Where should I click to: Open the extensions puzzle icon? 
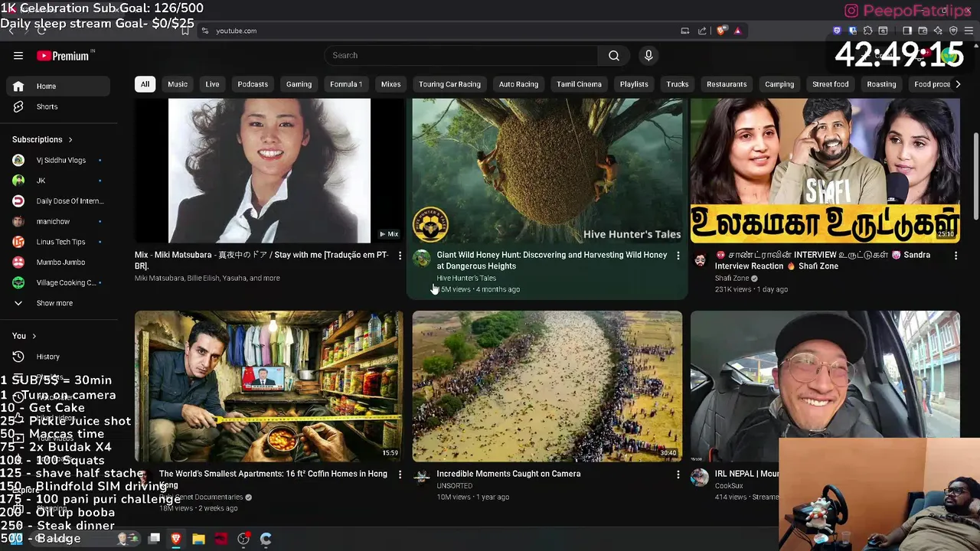[867, 31]
